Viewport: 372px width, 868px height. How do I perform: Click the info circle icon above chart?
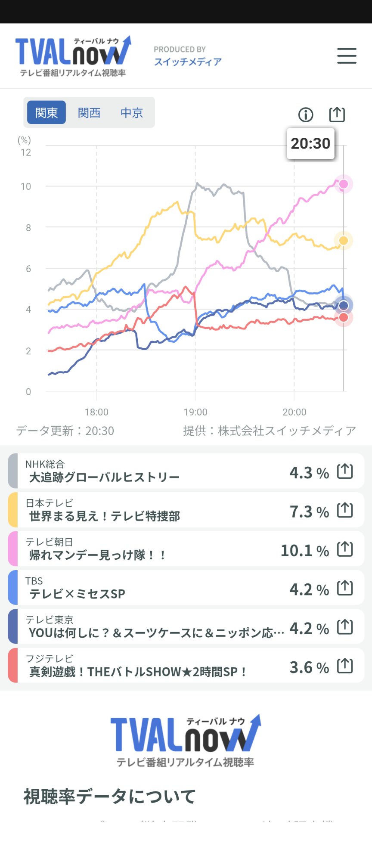[x=306, y=115]
